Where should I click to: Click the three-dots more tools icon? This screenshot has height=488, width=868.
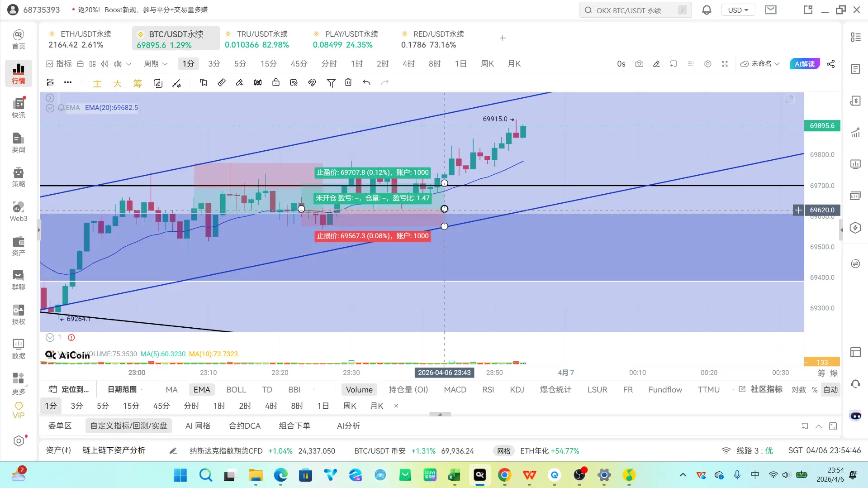tap(68, 82)
